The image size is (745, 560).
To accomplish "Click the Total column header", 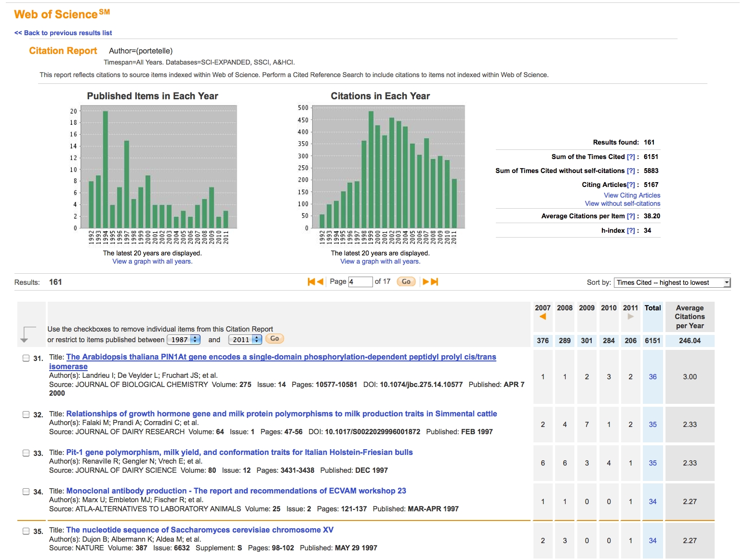I will (x=652, y=308).
